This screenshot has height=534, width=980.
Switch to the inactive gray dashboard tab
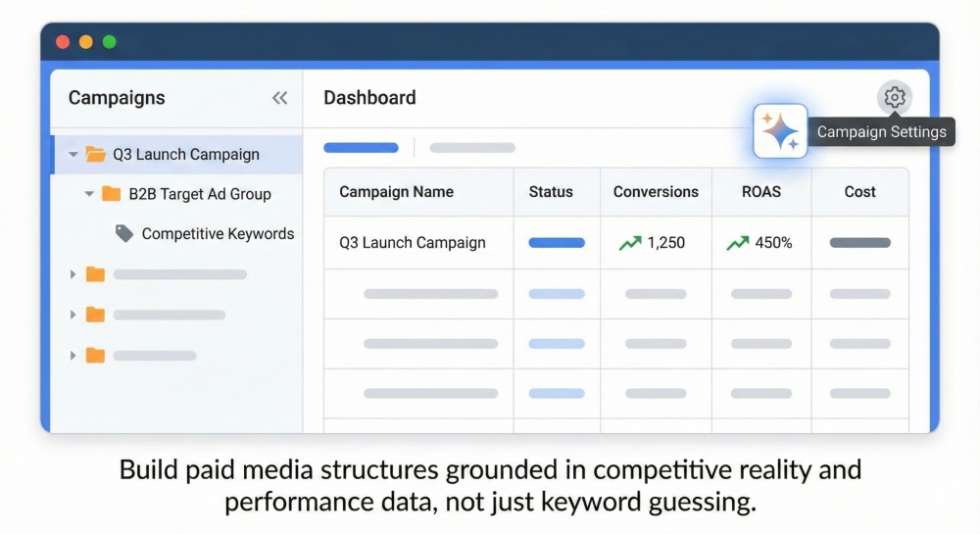tap(472, 148)
